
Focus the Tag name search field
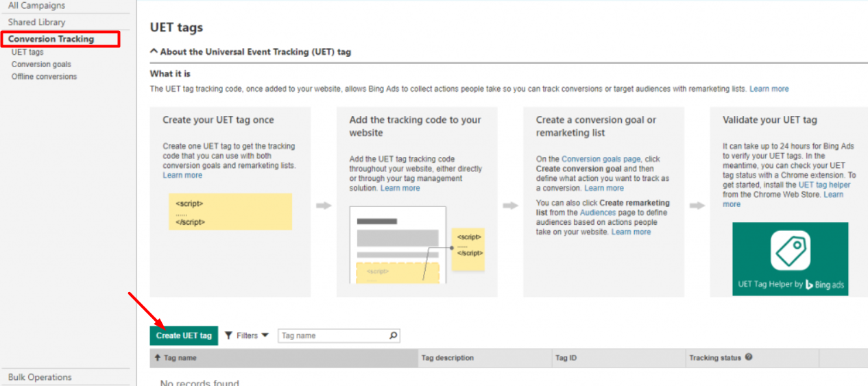pos(339,336)
